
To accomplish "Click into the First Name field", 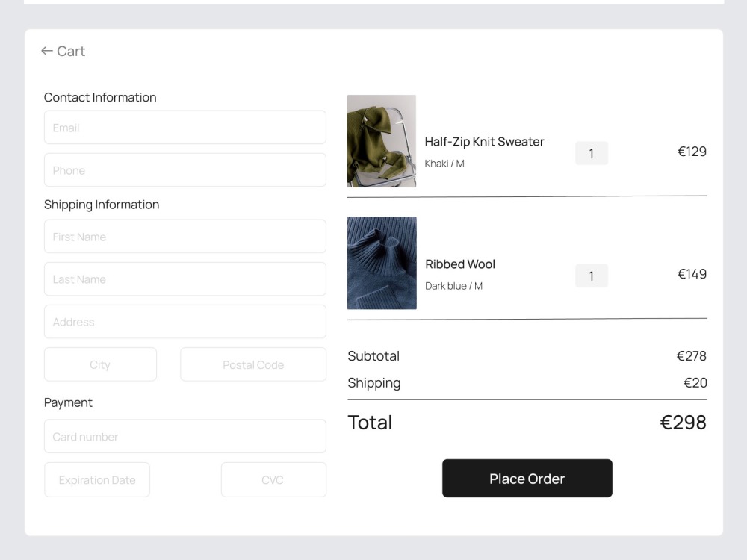I will 185,236.
